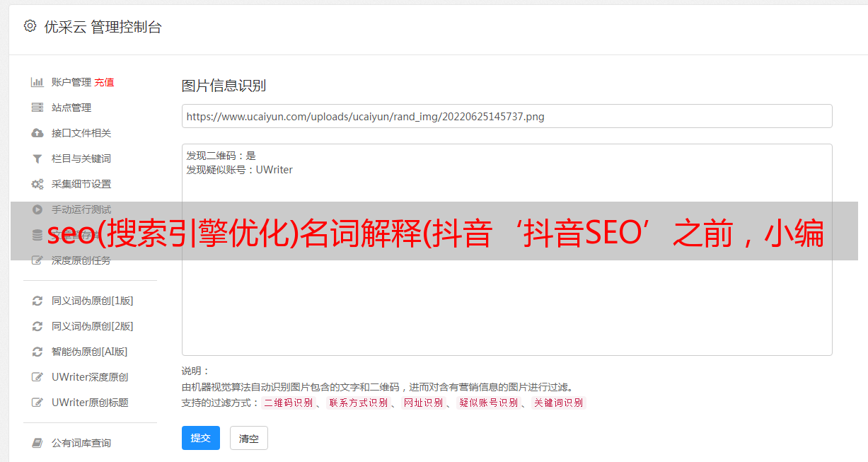Click the refresh icon next to 智能伪原创[AI版]
Viewport: 868px width, 462px height.
[37, 352]
